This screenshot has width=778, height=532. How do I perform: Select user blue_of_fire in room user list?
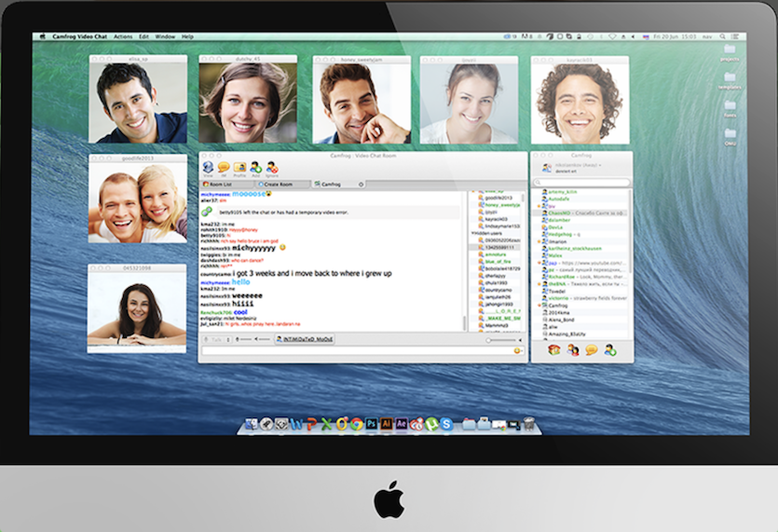pyautogui.click(x=498, y=262)
